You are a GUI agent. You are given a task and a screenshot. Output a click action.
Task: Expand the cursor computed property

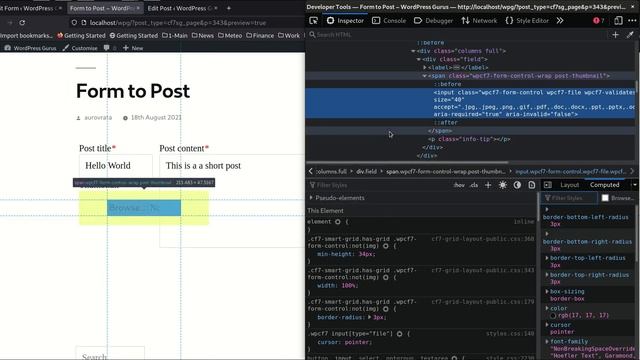coord(547,325)
